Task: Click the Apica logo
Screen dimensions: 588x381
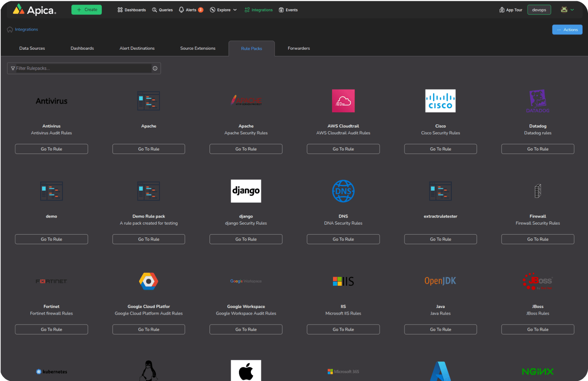Action: tap(34, 10)
